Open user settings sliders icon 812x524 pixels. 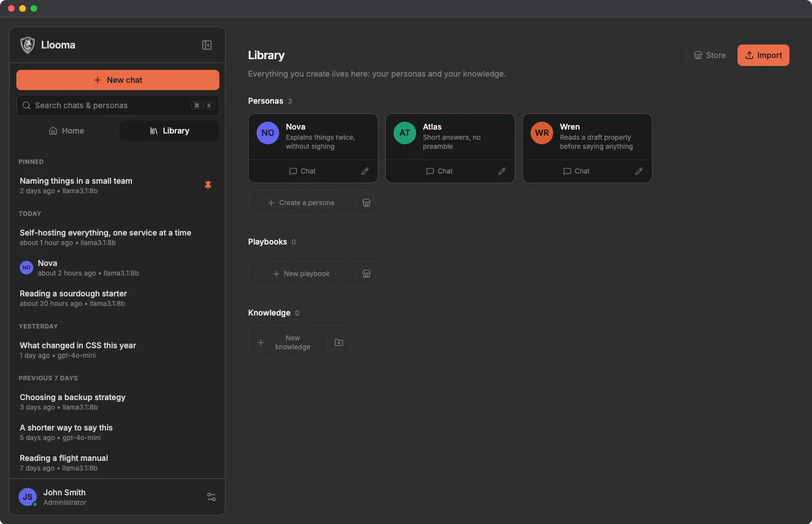(211, 497)
